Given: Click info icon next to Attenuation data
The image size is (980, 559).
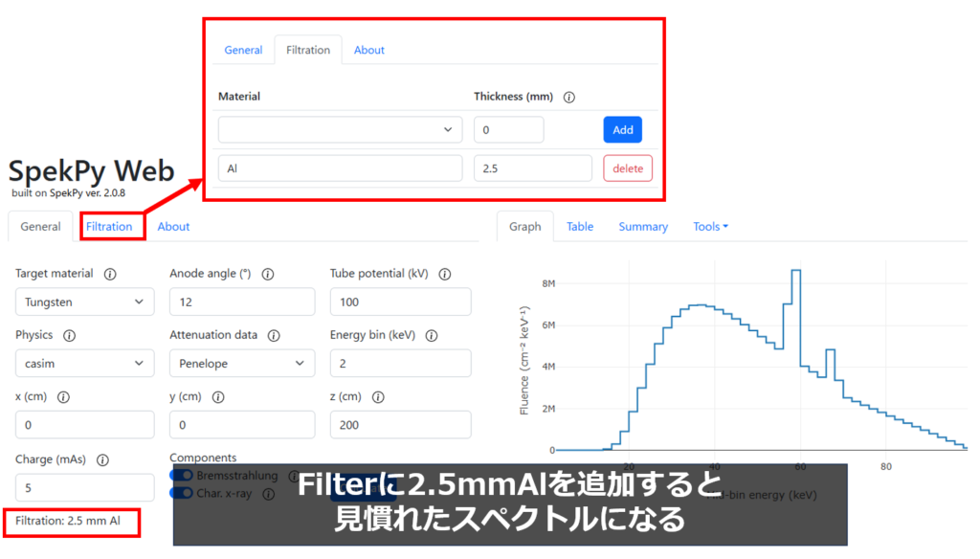Looking at the screenshot, I should 274,335.
